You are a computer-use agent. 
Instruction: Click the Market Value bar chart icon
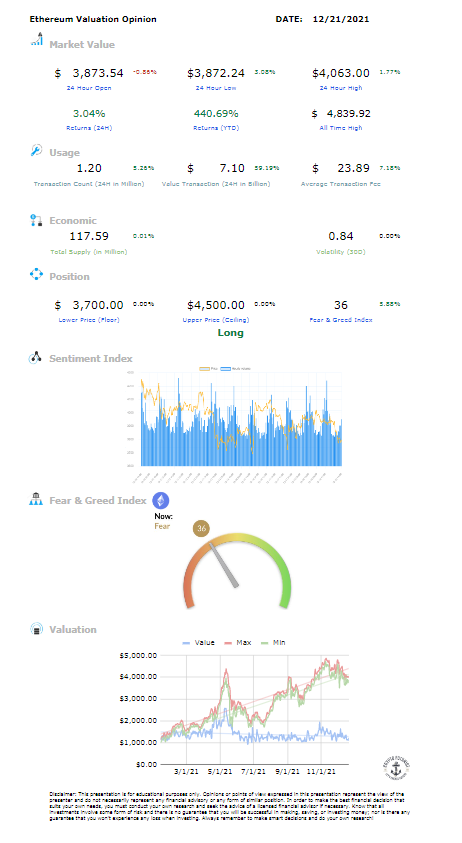point(37,39)
